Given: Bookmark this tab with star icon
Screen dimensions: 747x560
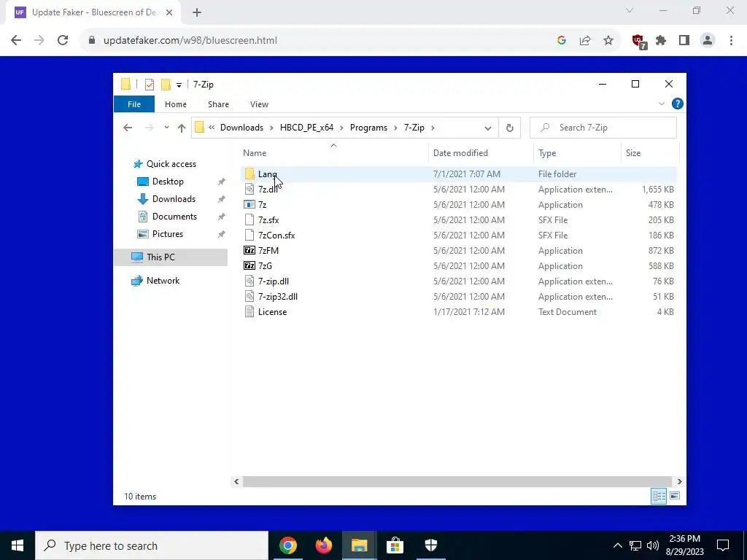Looking at the screenshot, I should (x=608, y=40).
